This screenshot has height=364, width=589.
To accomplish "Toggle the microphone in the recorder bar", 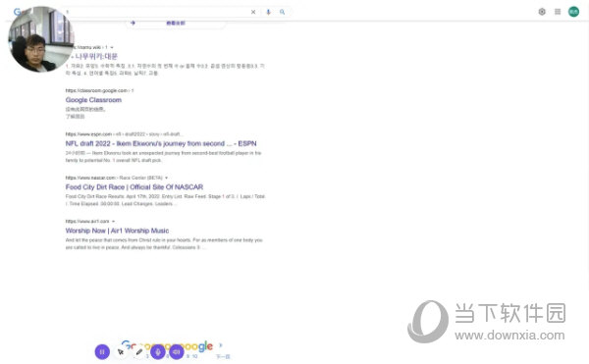I will point(158,352).
